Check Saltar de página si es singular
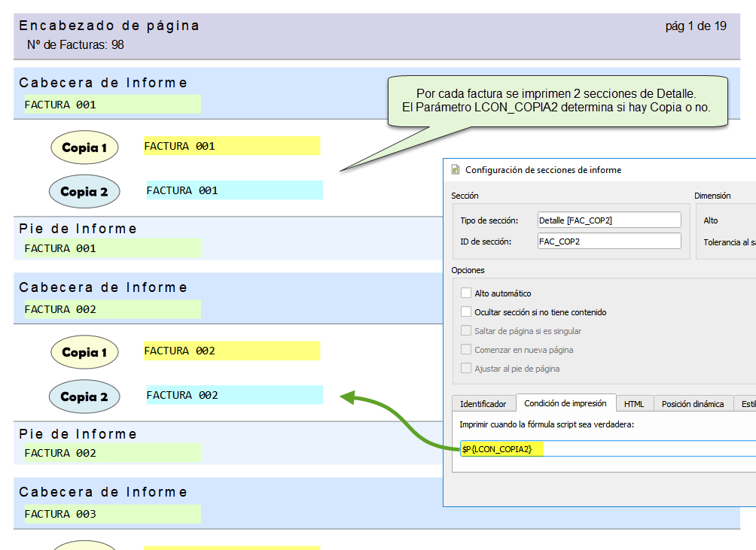The width and height of the screenshot is (756, 550). pyautogui.click(x=466, y=331)
